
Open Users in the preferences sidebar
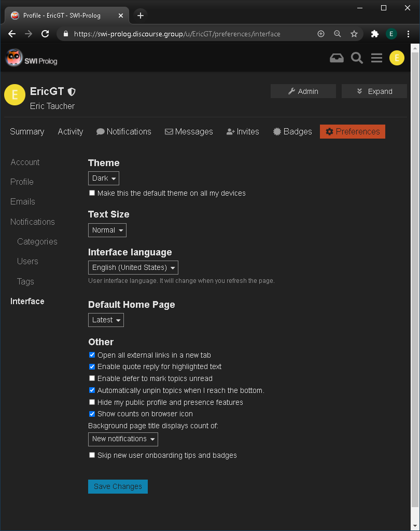point(27,262)
